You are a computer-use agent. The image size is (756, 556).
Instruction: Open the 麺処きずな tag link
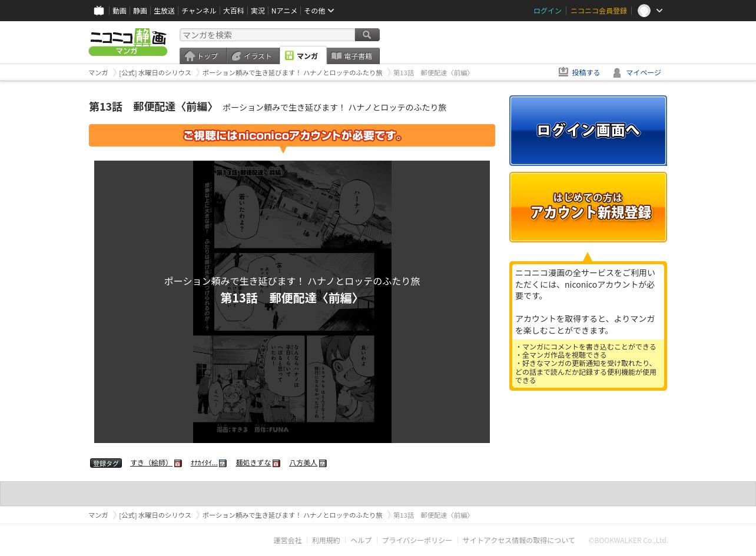tap(253, 463)
